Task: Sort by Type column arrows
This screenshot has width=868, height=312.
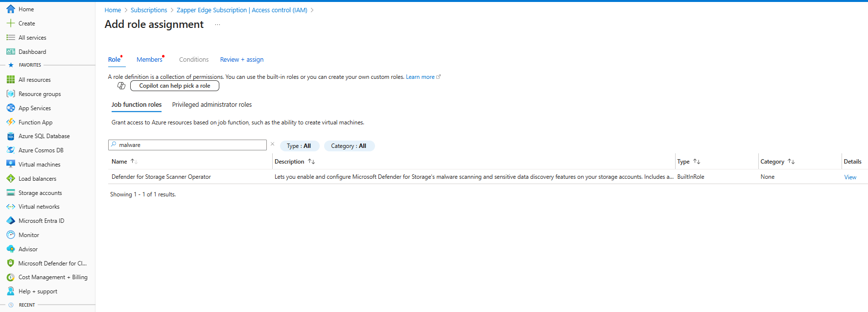Action: pos(697,161)
